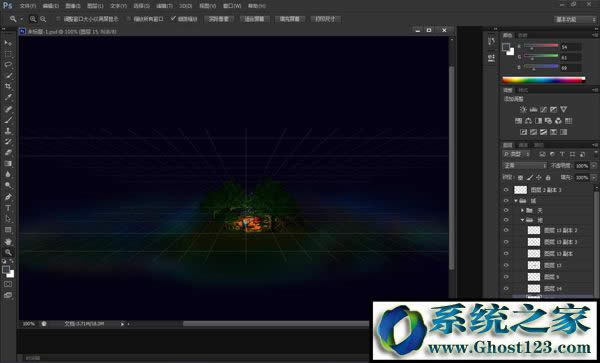Hide the 地 layer group
Image resolution: width=600 pixels, height=363 pixels.
pos(506,220)
